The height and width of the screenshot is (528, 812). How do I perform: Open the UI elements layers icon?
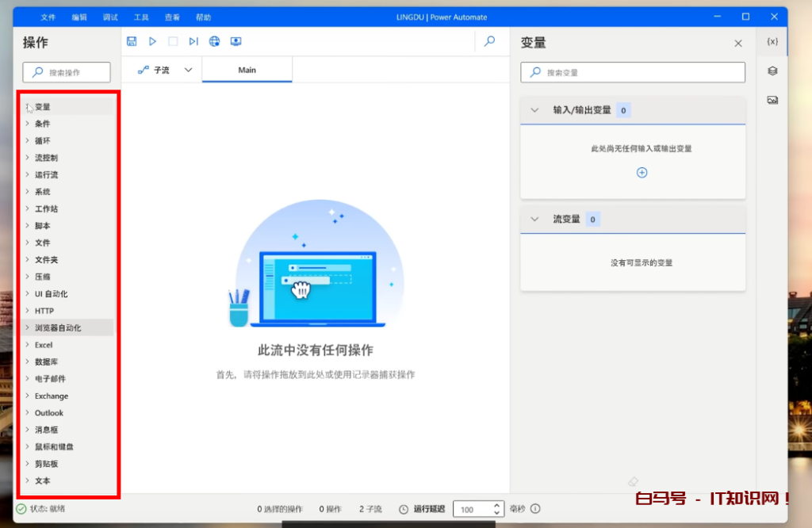tap(772, 71)
